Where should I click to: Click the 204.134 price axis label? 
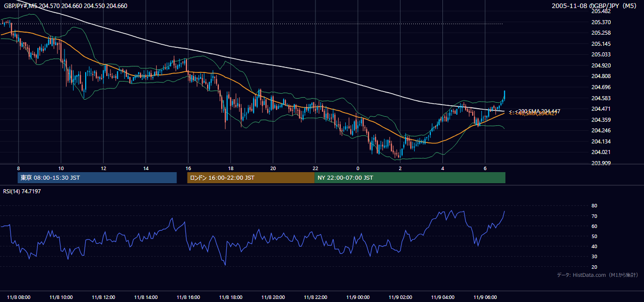tap(601, 141)
